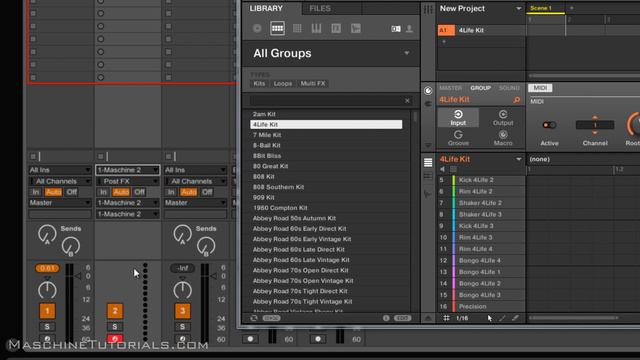The width and height of the screenshot is (640, 360).
Task: Click the factory content selector icon
Action: [396, 29]
